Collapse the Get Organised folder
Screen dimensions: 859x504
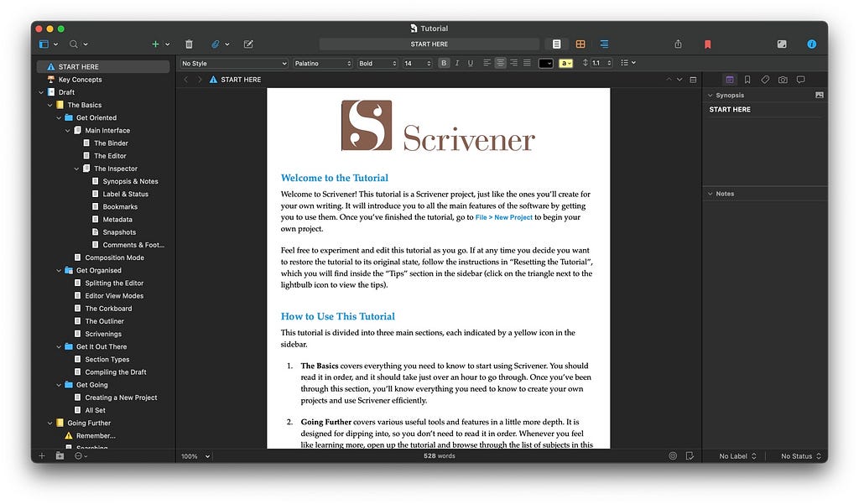tap(59, 271)
